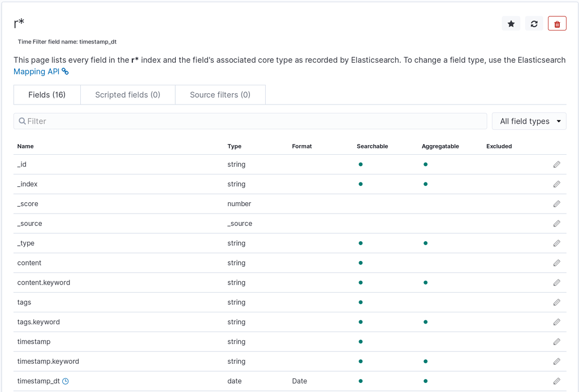Edit the timestamp_dt field
Viewport: 579px width, 392px height.
click(x=556, y=381)
